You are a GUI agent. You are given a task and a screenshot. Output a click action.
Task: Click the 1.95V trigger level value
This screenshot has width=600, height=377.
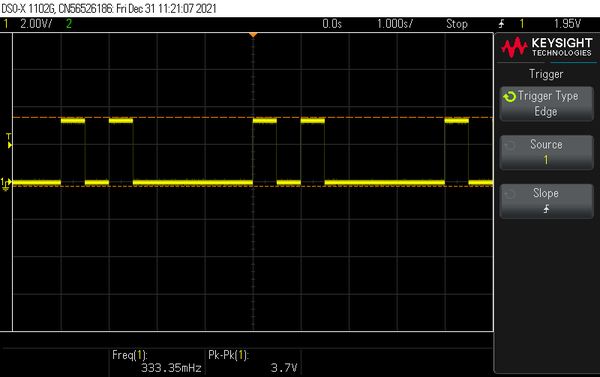pos(567,24)
